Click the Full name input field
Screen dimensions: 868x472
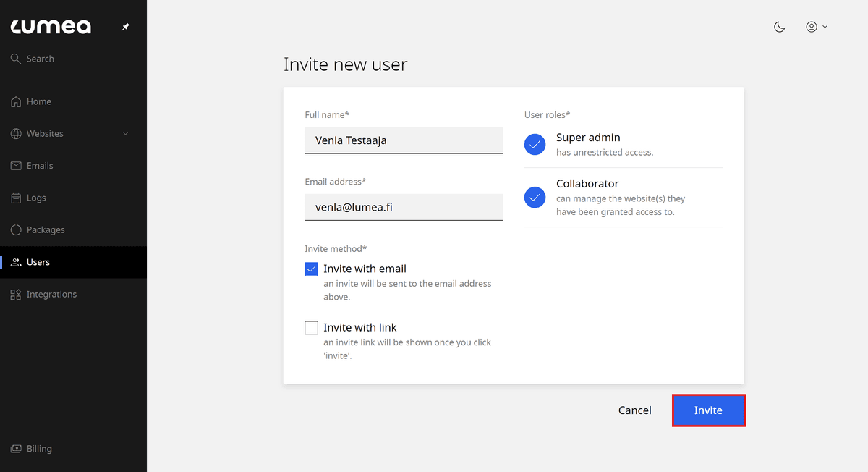404,140
